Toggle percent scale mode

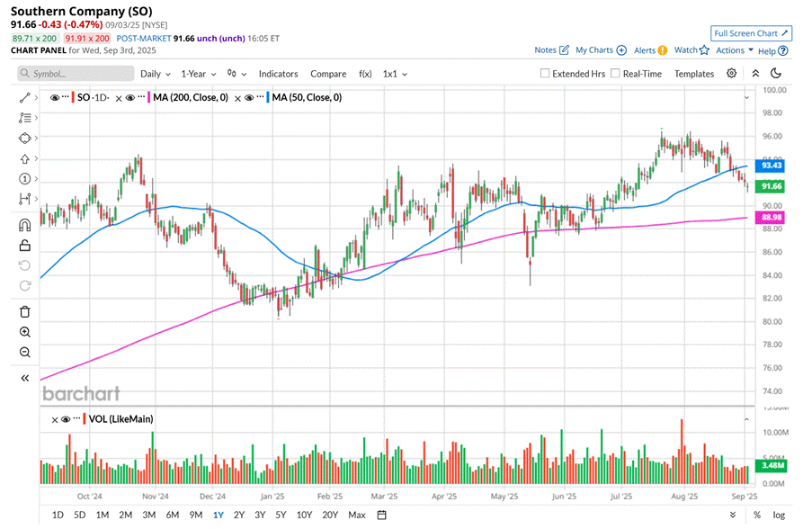click(x=757, y=515)
